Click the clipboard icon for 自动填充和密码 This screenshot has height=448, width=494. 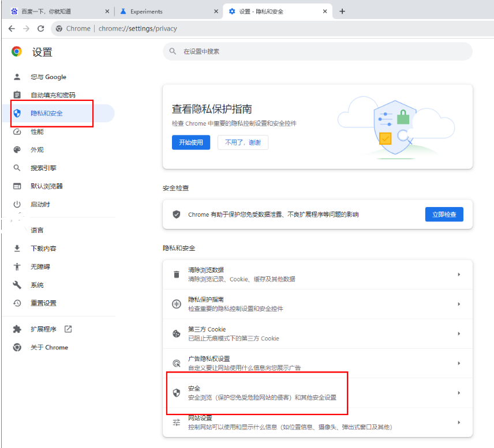click(x=17, y=95)
